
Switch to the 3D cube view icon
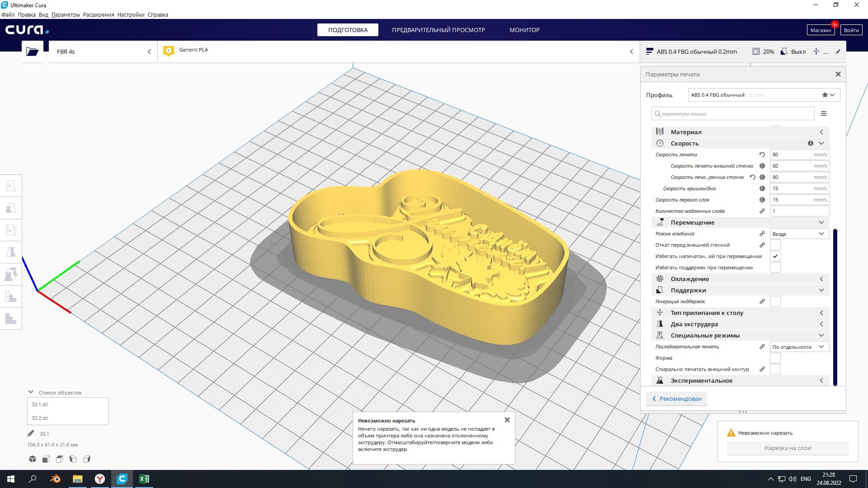click(x=33, y=459)
